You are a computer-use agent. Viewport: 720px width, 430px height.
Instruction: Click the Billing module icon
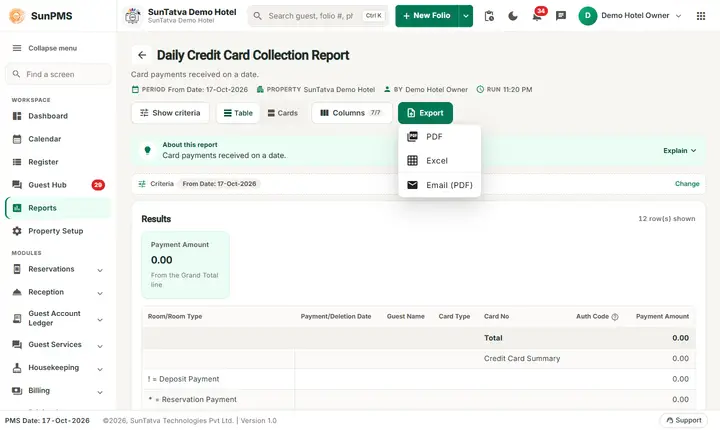click(x=17, y=390)
